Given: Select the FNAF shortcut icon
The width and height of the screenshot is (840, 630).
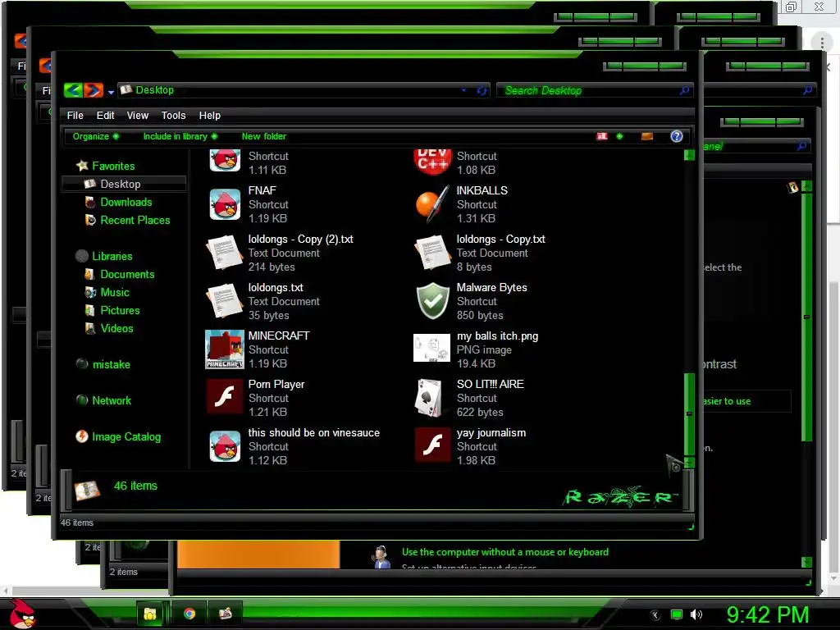Looking at the screenshot, I should pyautogui.click(x=225, y=204).
